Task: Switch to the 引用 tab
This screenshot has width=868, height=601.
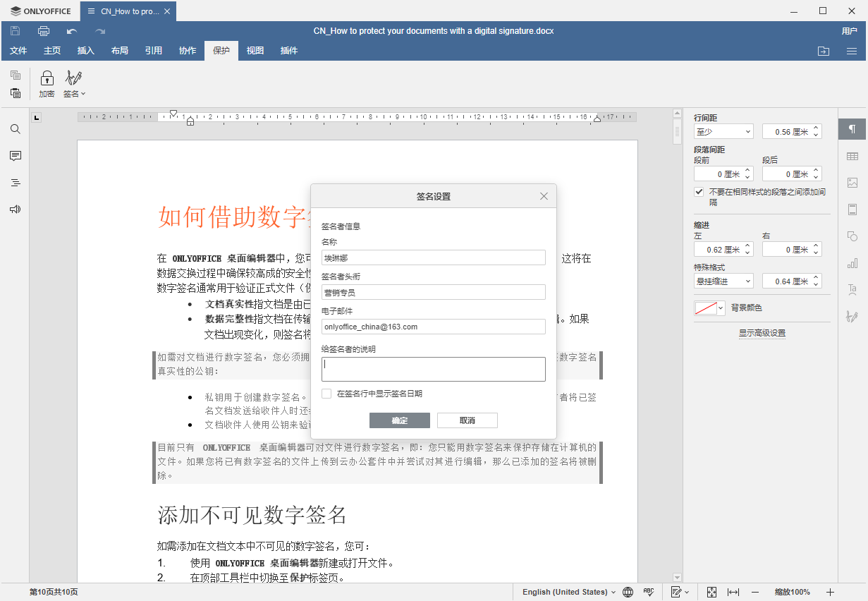Action: click(x=154, y=51)
